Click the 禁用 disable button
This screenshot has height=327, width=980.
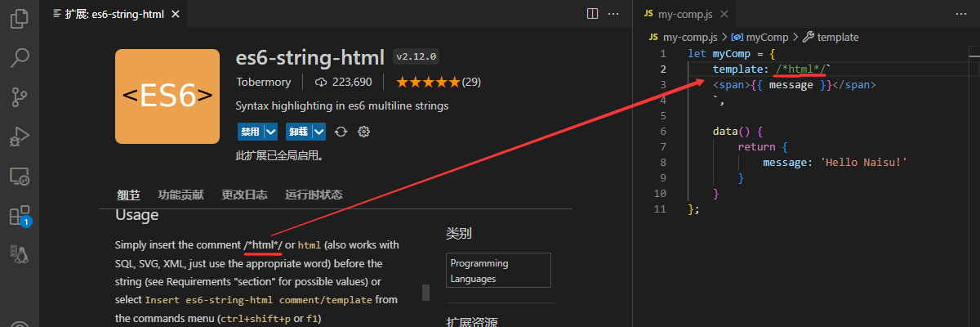[250, 132]
